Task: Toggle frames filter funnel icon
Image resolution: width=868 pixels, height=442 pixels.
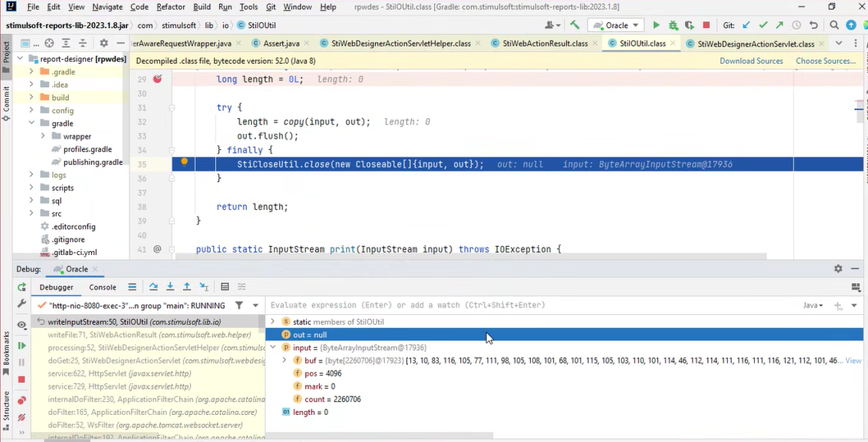Action: 239,305
